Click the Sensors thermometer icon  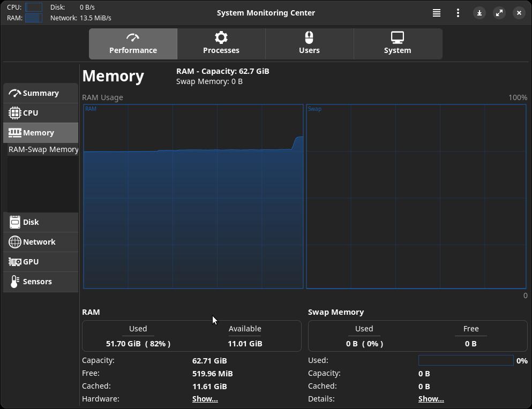tap(15, 282)
